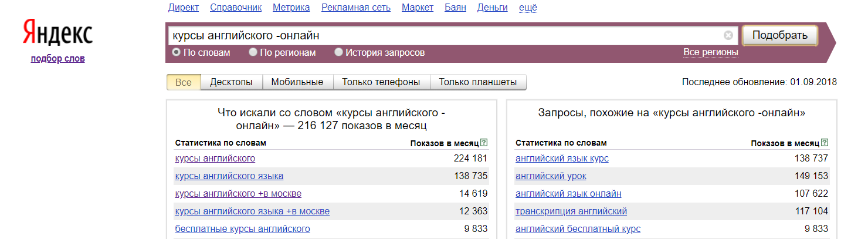This screenshot has height=239, width=868.
Task: Open help icon next to right 'Показов в месяц'
Action: point(825,143)
